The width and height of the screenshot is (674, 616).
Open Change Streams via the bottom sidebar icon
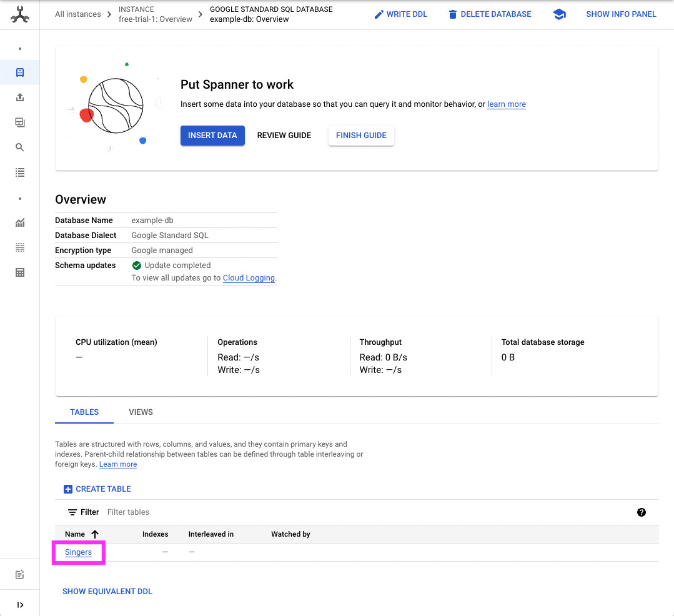tap(19, 574)
